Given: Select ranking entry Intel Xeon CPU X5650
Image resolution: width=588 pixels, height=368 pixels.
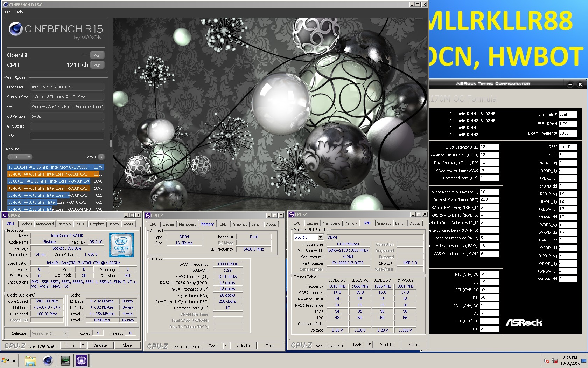Looking at the screenshot, I should click(56, 167).
